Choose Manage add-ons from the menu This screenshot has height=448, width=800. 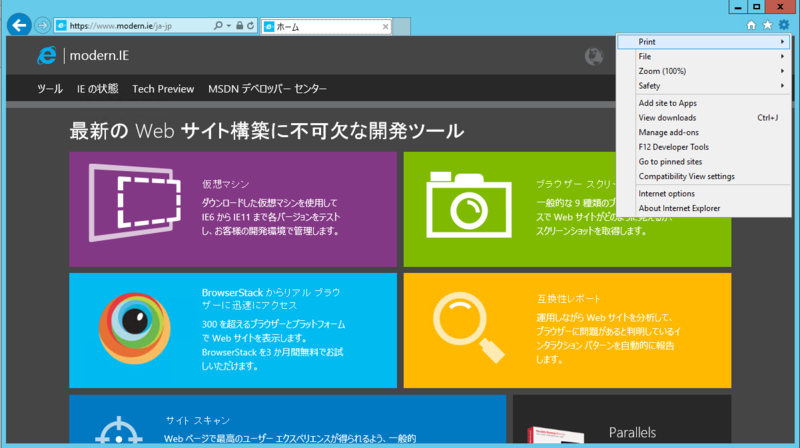[x=704, y=133]
